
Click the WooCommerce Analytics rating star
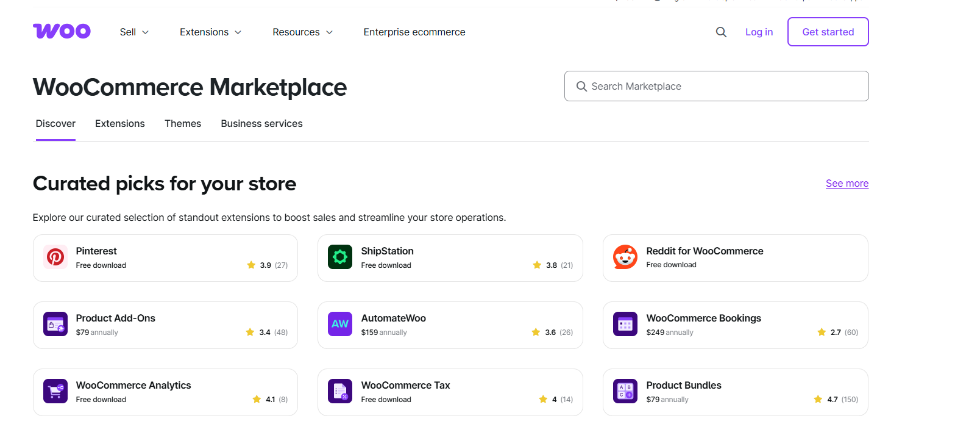pyautogui.click(x=257, y=399)
